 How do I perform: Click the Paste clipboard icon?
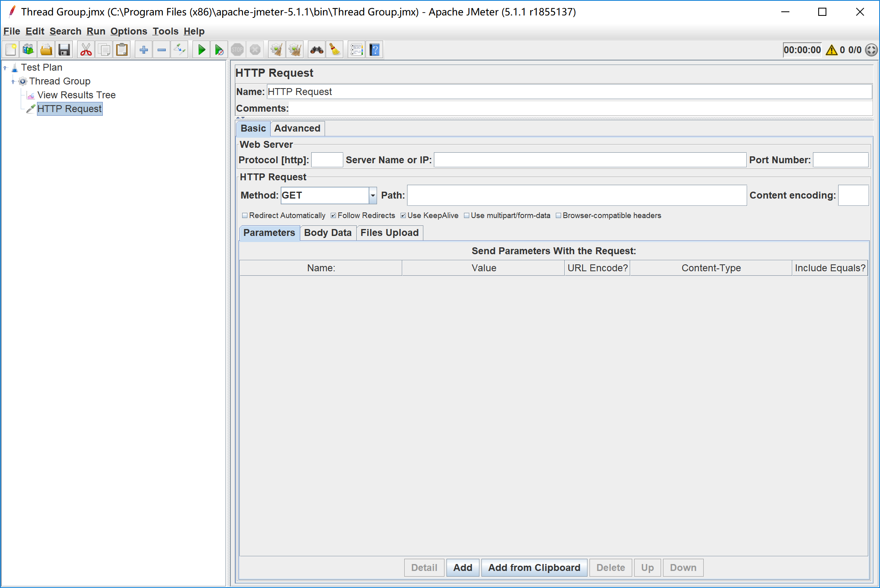pos(122,50)
